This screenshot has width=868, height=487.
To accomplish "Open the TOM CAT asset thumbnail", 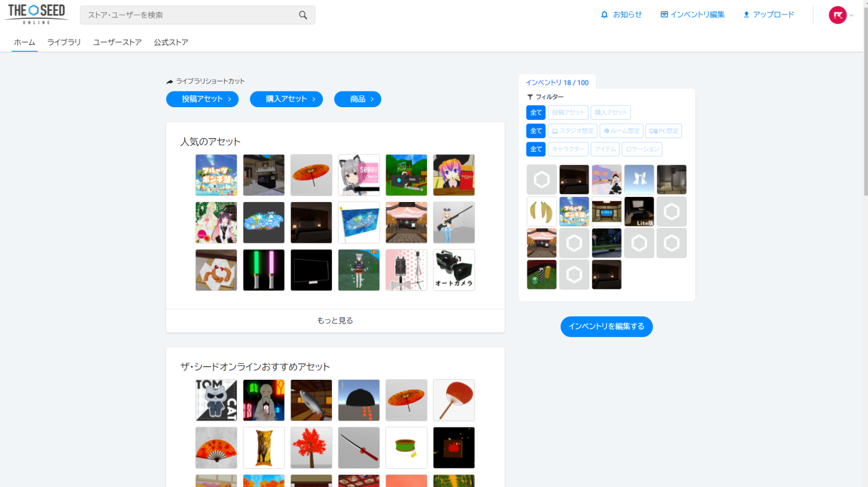I will 216,400.
